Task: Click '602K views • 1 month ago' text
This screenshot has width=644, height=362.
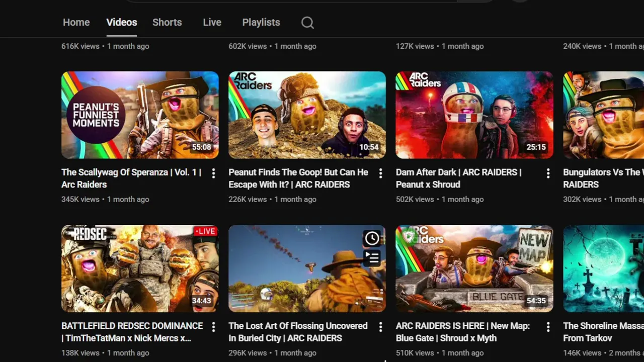Action: point(272,46)
